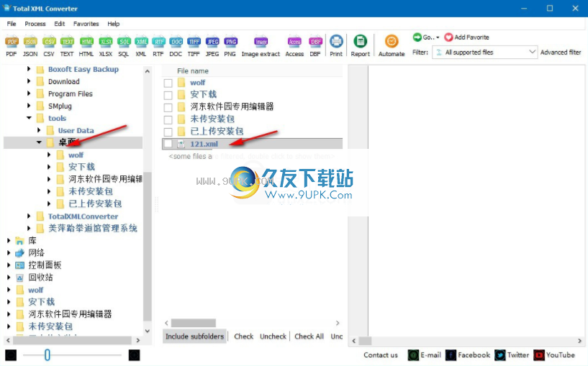Click the folder tree vertical scrollbar thumb

pyautogui.click(x=148, y=246)
